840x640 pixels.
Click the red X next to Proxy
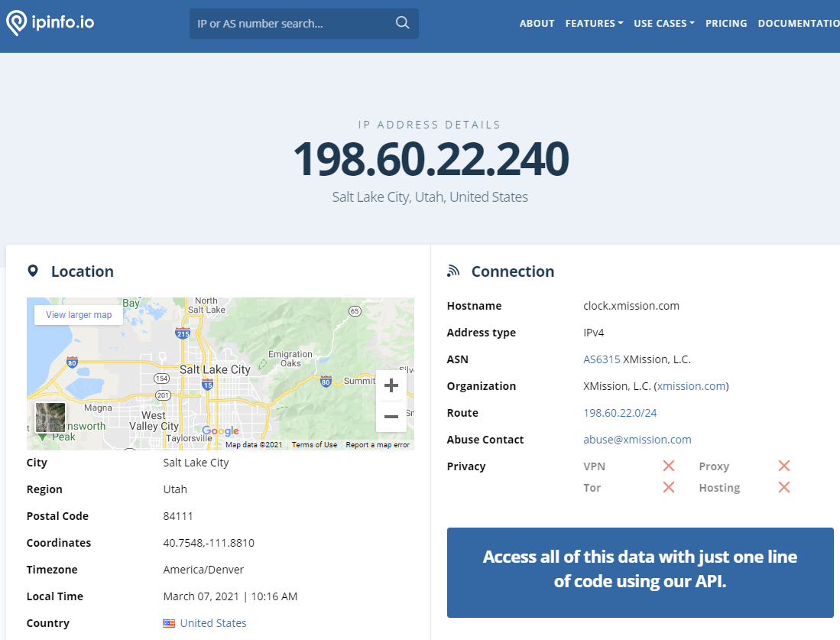coord(783,465)
